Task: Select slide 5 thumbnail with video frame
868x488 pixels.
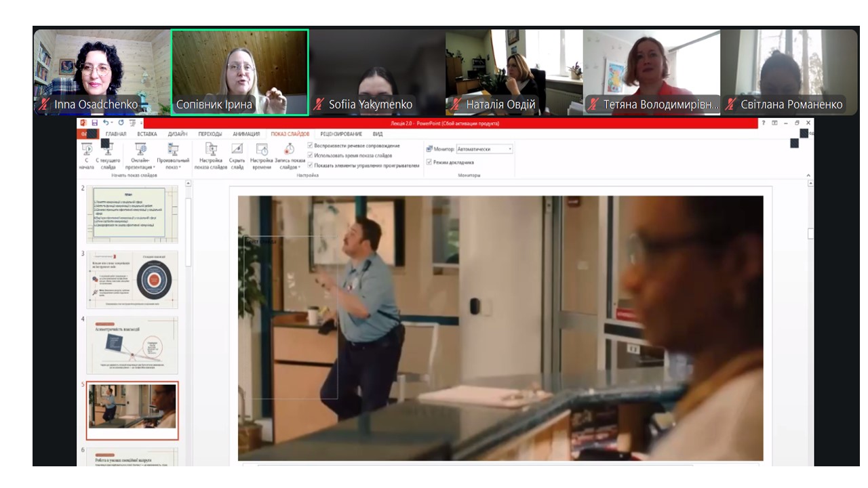Action: click(x=132, y=410)
